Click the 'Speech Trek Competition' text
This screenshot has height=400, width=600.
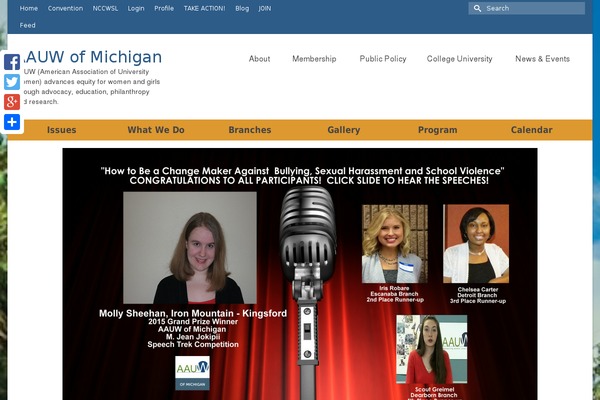[x=193, y=344]
